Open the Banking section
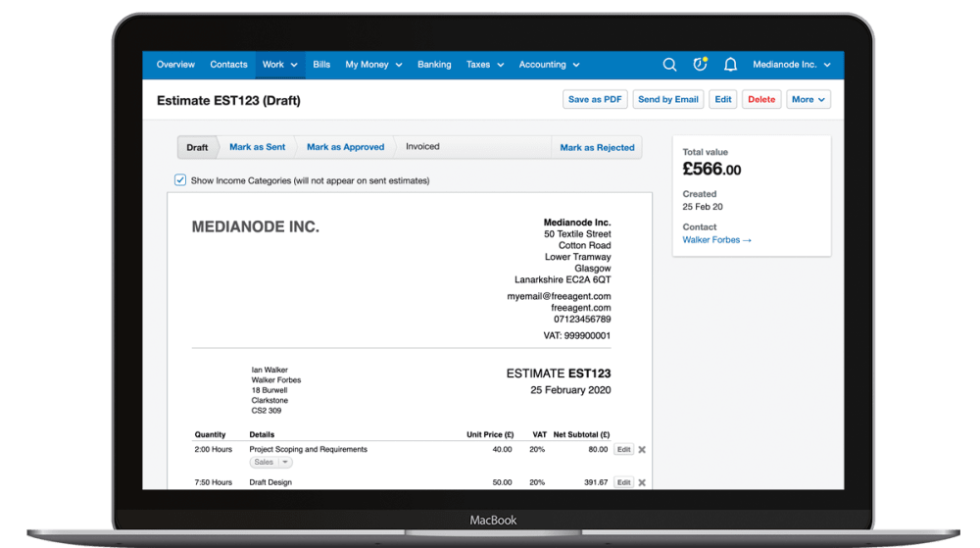Screen dimensions: 980x548 (x=434, y=65)
